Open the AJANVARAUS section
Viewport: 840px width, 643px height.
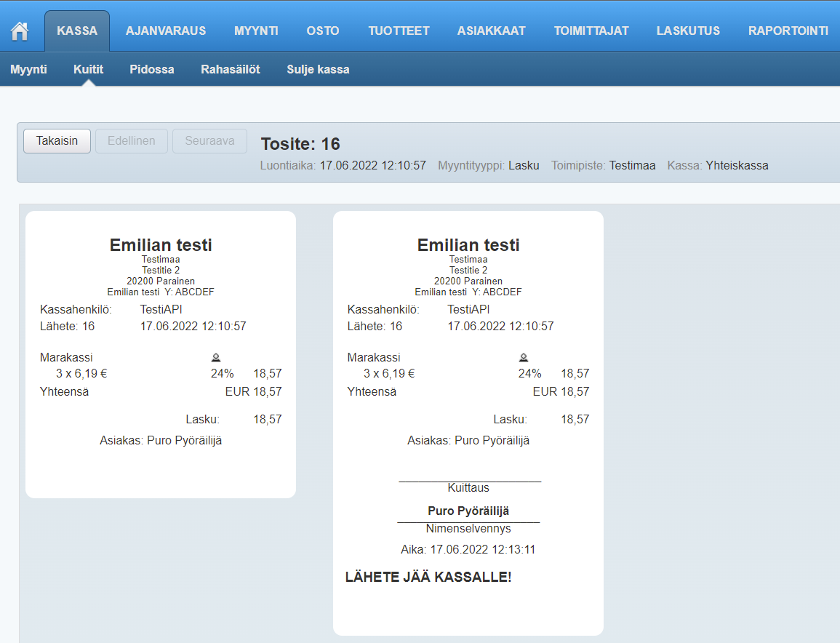pyautogui.click(x=166, y=31)
